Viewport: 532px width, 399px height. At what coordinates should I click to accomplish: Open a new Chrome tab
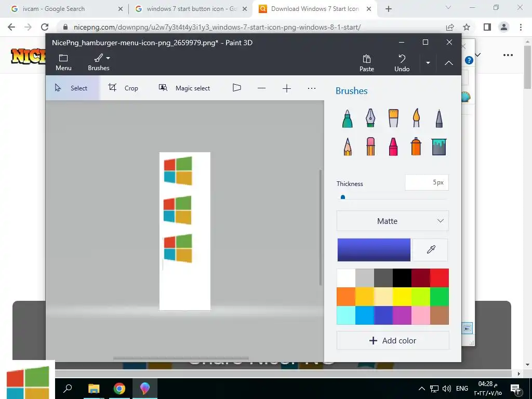[389, 9]
